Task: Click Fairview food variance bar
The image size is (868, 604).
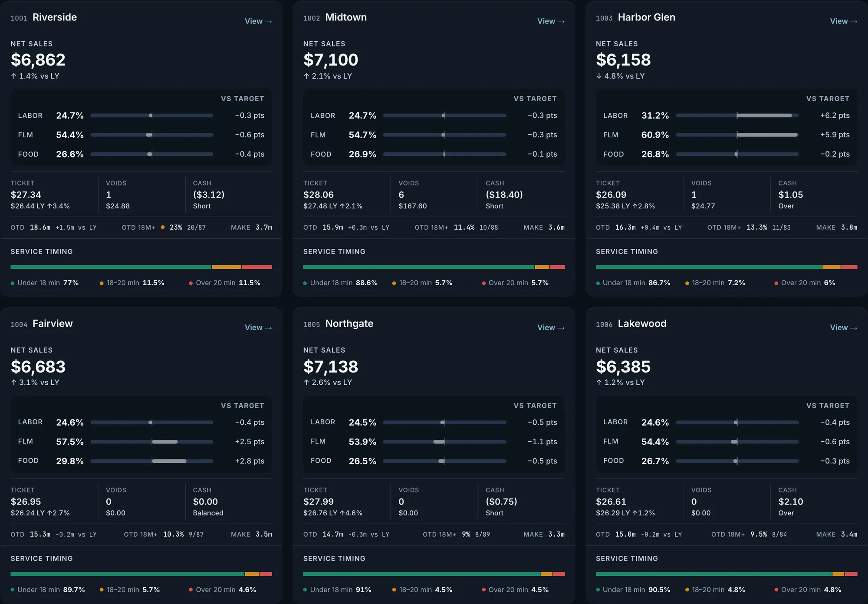Action: pos(152,461)
